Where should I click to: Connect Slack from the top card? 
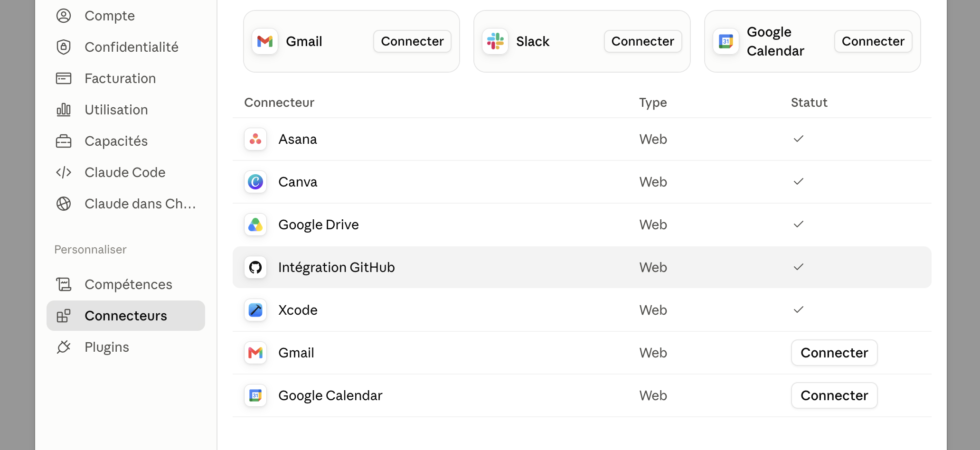642,41
